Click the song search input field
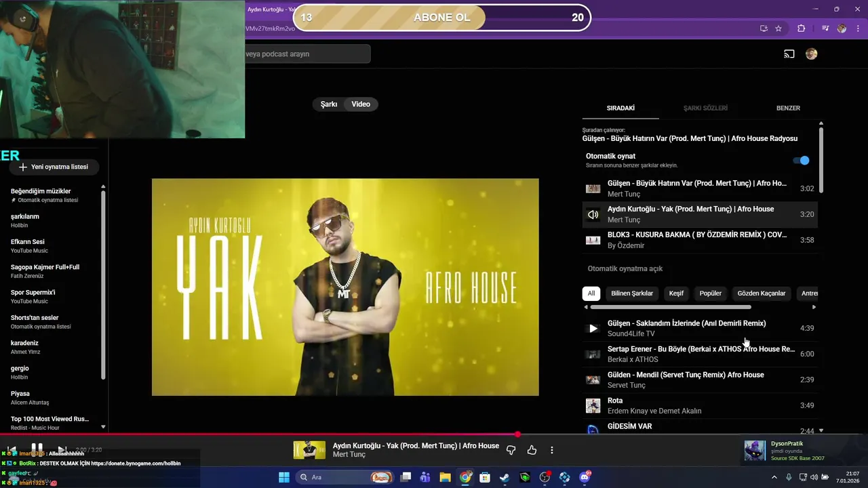Image resolution: width=868 pixels, height=488 pixels. point(307,54)
